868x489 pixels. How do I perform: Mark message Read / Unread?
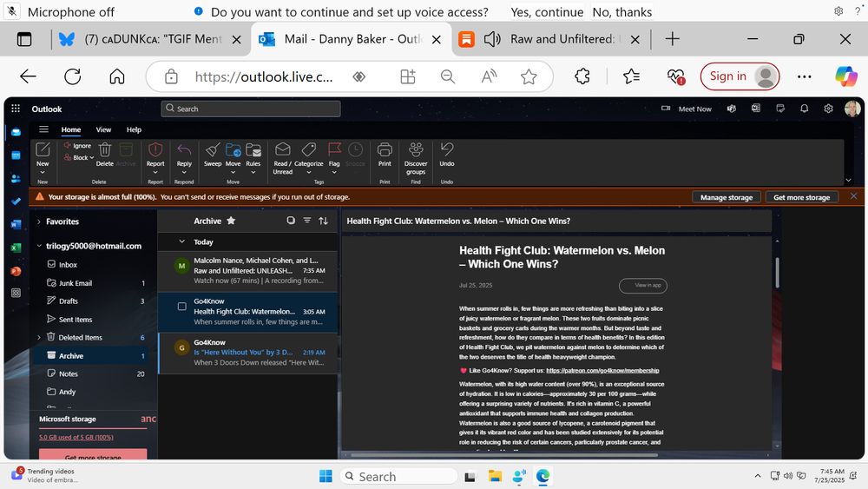pos(282,149)
